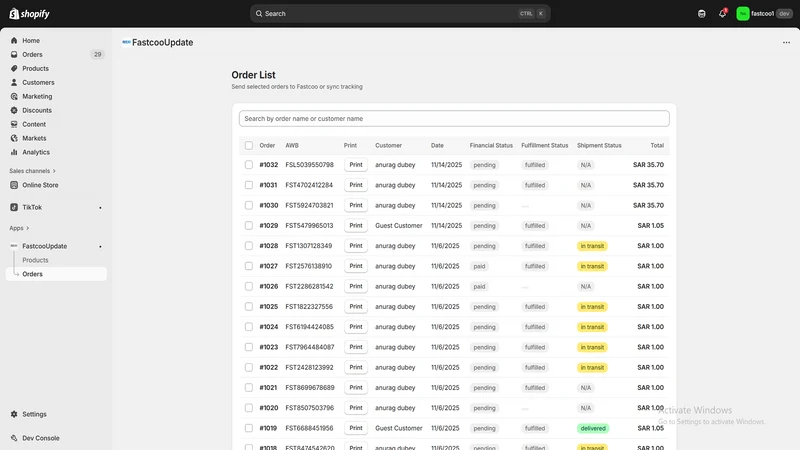Image resolution: width=800 pixels, height=450 pixels.
Task: Click the Analytics bar chart icon
Action: (x=14, y=152)
